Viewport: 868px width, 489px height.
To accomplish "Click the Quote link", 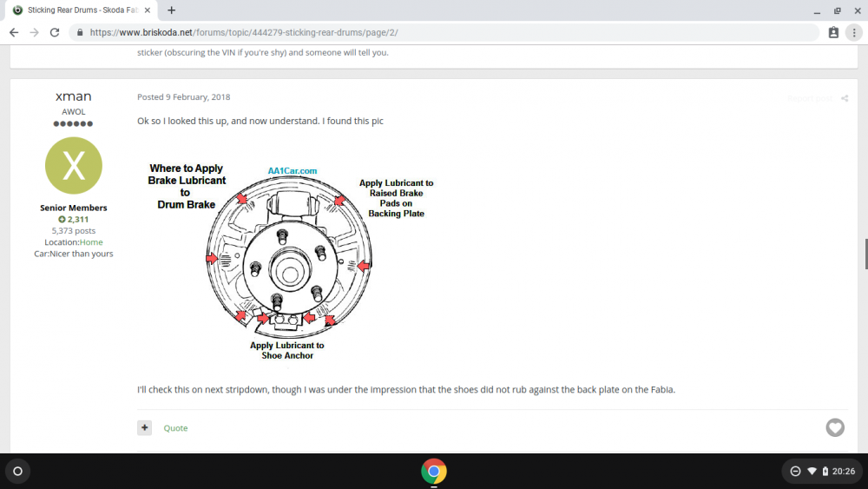I will (x=175, y=428).
